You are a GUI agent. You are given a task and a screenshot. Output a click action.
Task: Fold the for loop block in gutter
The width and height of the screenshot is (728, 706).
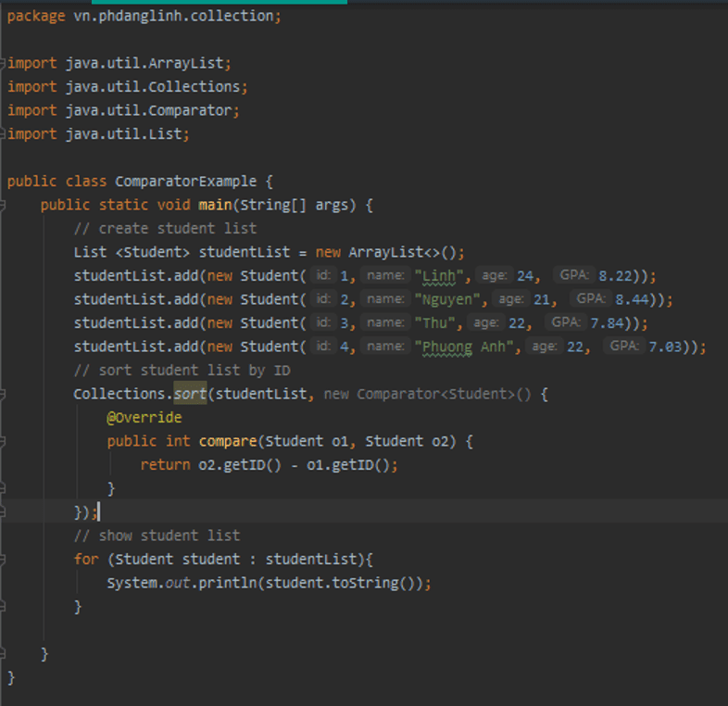pyautogui.click(x=4, y=560)
